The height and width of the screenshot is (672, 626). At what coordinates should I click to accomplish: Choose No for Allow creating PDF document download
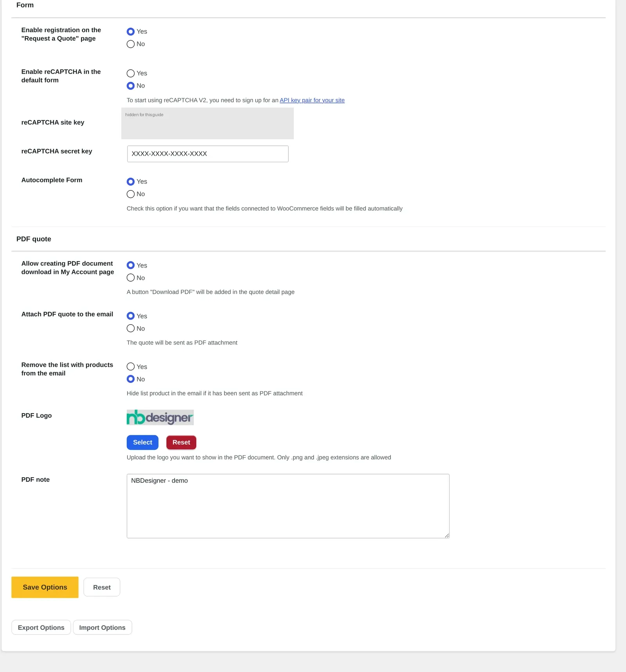click(x=131, y=278)
